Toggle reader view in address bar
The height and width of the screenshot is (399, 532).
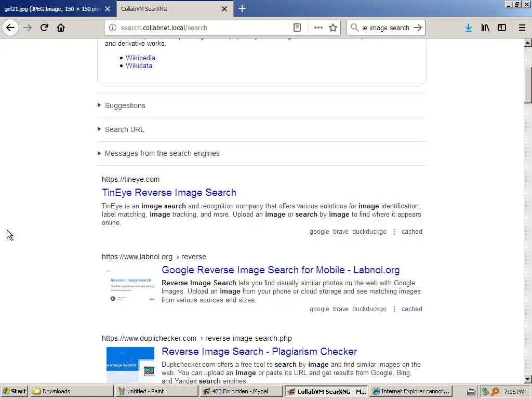tap(297, 28)
